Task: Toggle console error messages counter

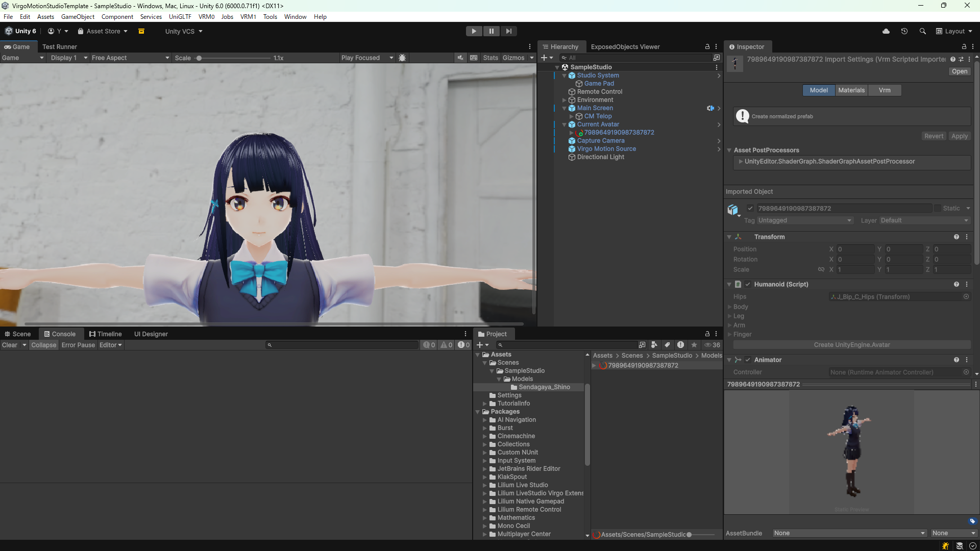Action: coord(463,345)
